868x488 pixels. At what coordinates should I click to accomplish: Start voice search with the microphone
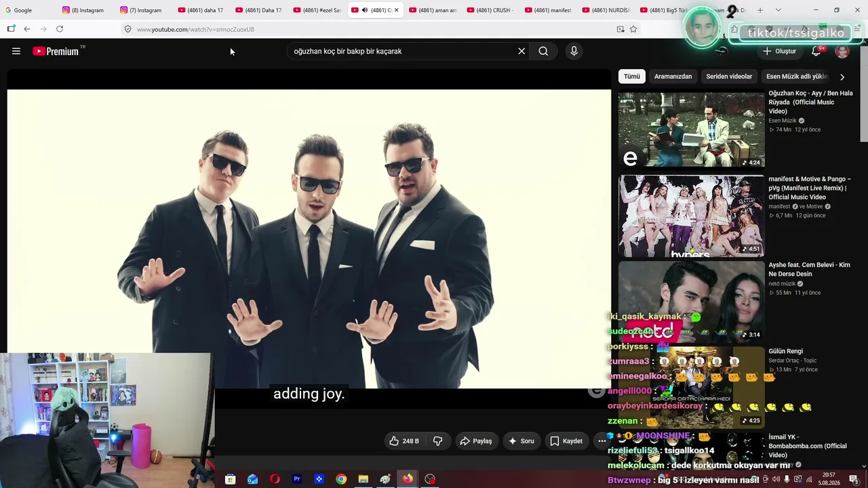tap(574, 51)
